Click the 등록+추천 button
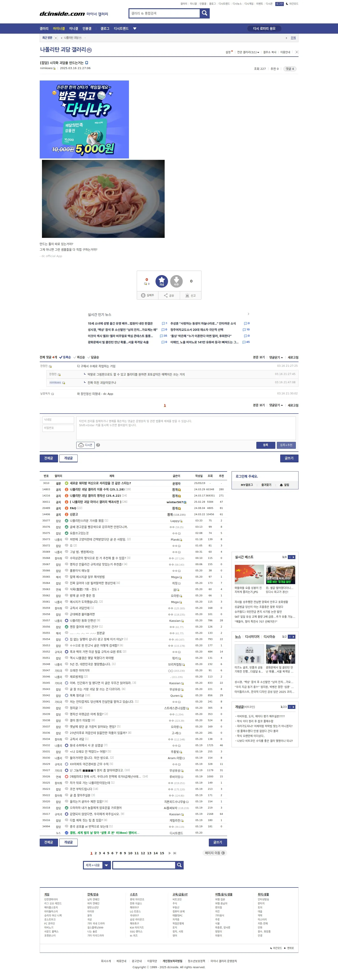Screen dimensions: 338x980 [x=286, y=445]
